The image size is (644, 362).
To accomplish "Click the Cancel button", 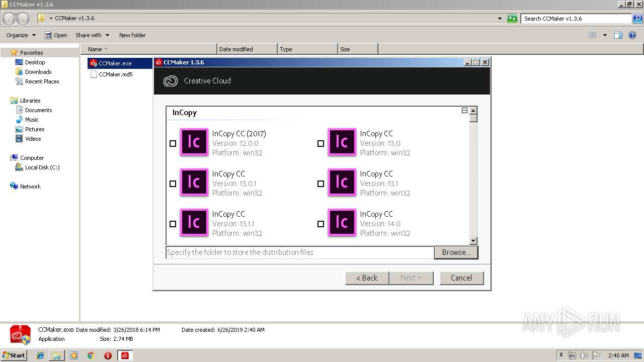I will click(x=461, y=278).
